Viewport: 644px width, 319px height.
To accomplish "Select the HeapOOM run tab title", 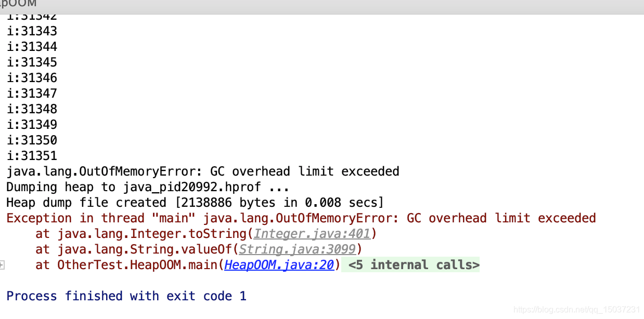I will 18,4.
